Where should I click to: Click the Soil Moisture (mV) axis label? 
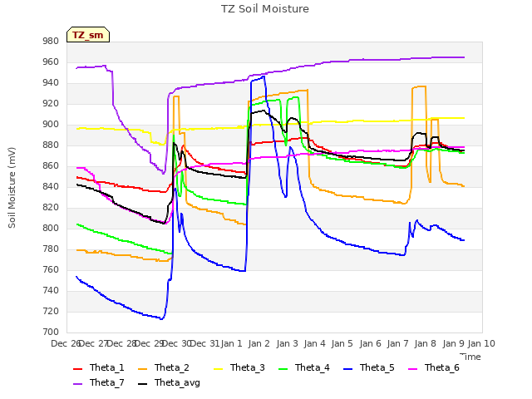pyautogui.click(x=12, y=188)
